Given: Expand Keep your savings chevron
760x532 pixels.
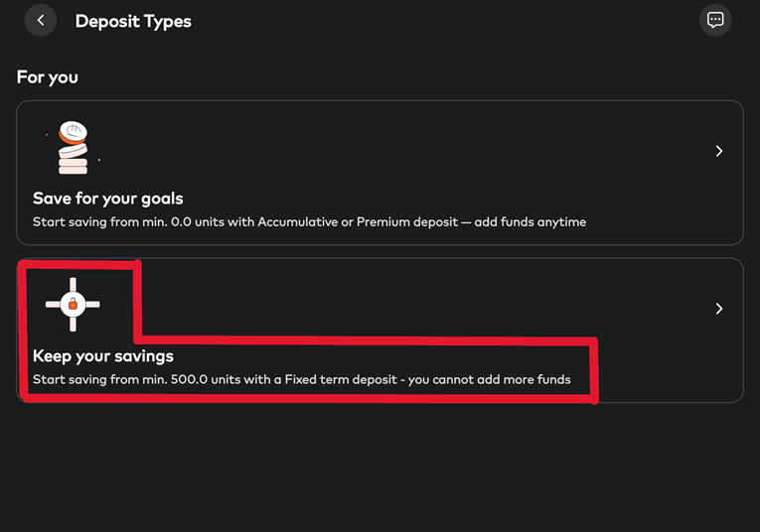Looking at the screenshot, I should point(719,309).
